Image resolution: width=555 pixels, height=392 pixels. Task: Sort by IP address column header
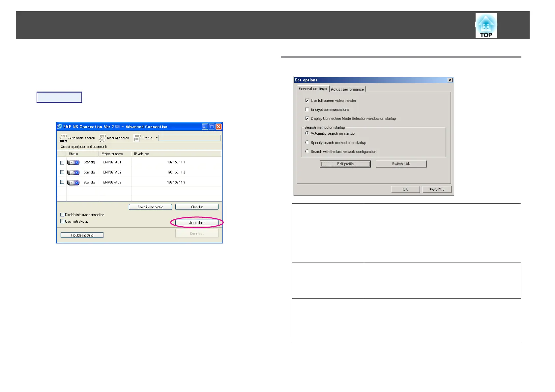(x=177, y=154)
